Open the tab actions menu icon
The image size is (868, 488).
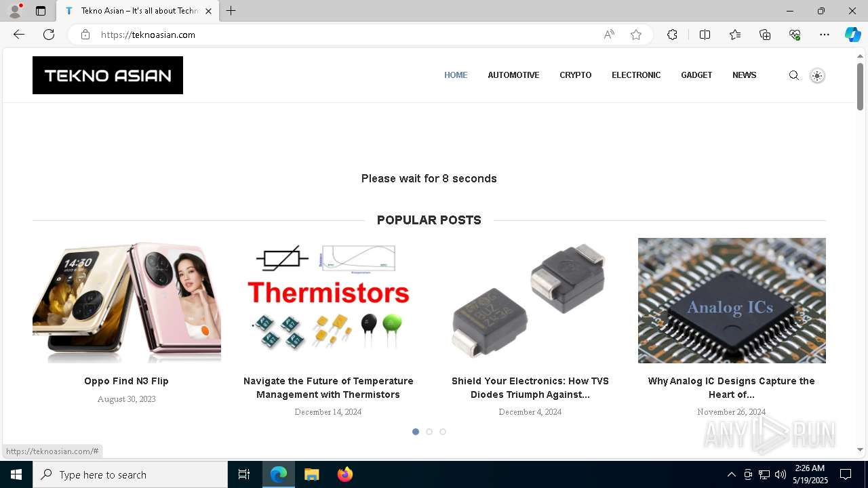[x=41, y=11]
